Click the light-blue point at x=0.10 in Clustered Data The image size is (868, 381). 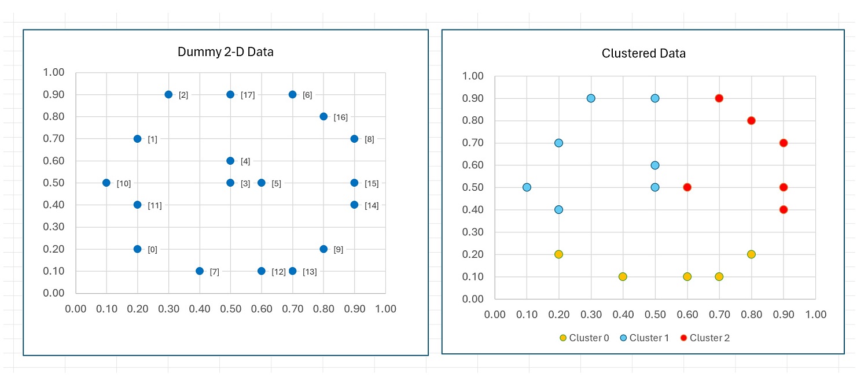coord(527,187)
